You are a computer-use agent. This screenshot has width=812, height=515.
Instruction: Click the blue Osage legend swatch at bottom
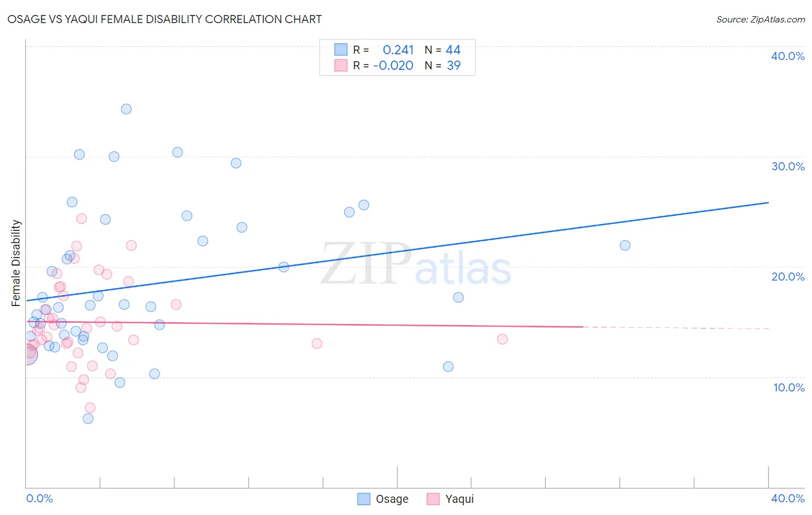pos(363,499)
